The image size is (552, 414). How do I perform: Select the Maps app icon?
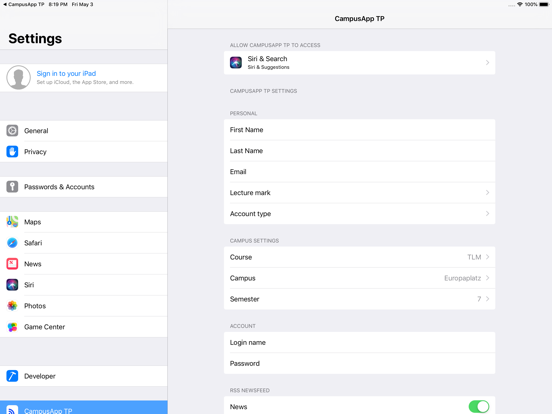click(12, 222)
